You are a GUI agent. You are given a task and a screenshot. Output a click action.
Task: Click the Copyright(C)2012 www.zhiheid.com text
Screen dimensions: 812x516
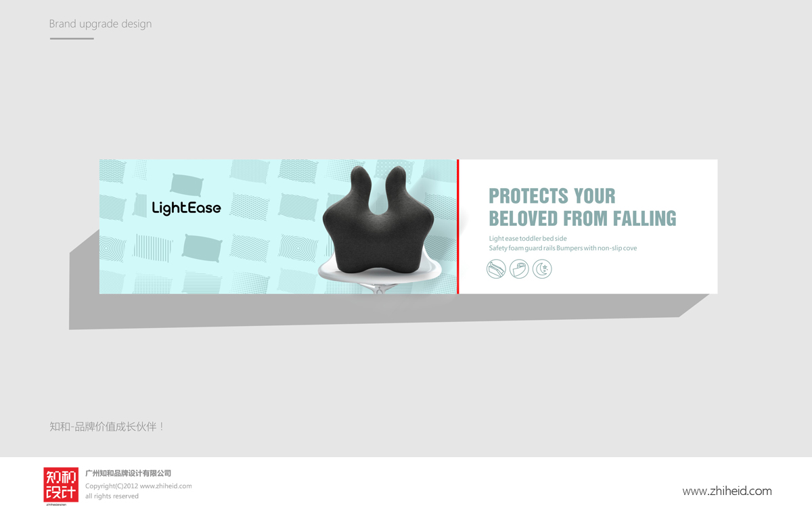click(139, 486)
